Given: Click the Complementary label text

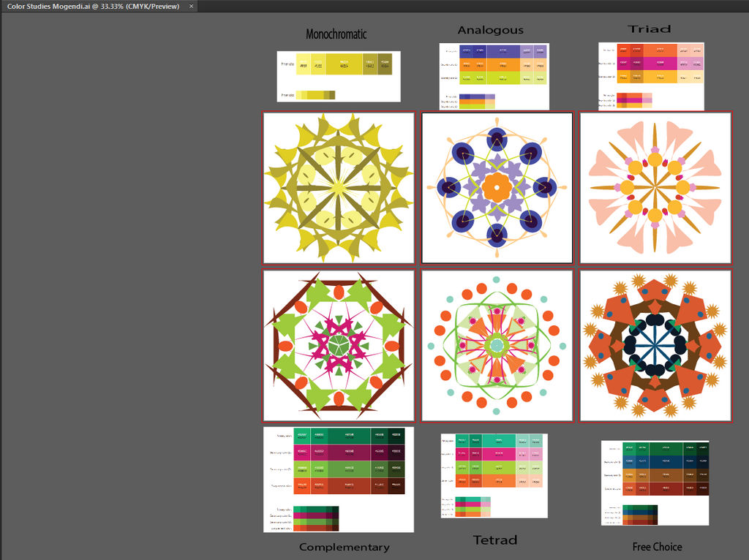Looking at the screenshot, I should (x=345, y=547).
